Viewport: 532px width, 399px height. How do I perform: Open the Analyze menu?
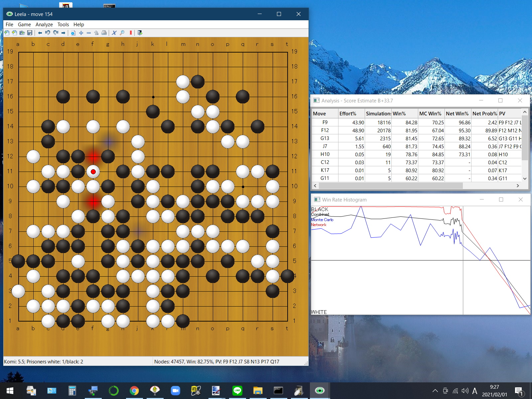[44, 25]
